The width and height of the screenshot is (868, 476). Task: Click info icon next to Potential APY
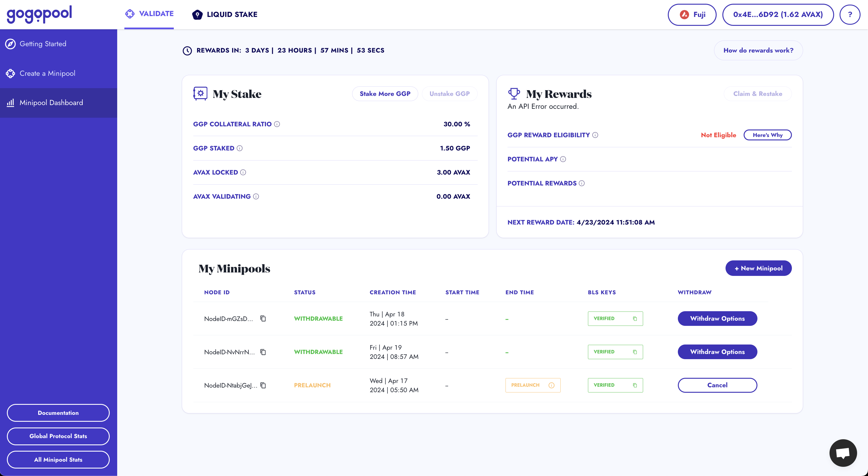point(563,159)
